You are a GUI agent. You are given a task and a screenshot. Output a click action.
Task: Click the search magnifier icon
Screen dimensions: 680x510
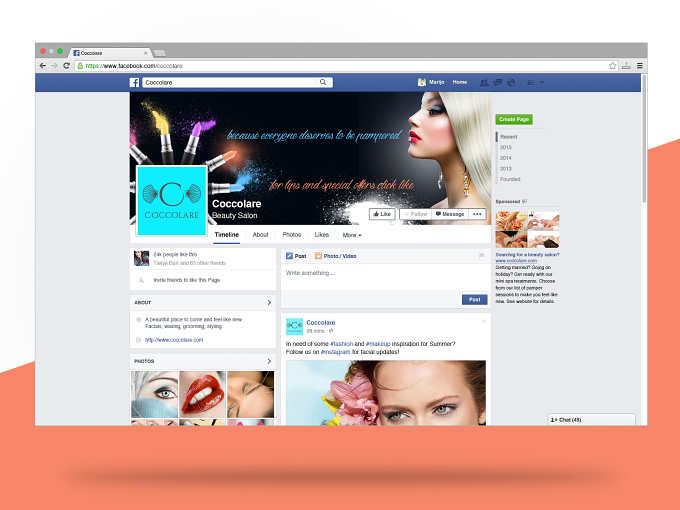coord(323,82)
